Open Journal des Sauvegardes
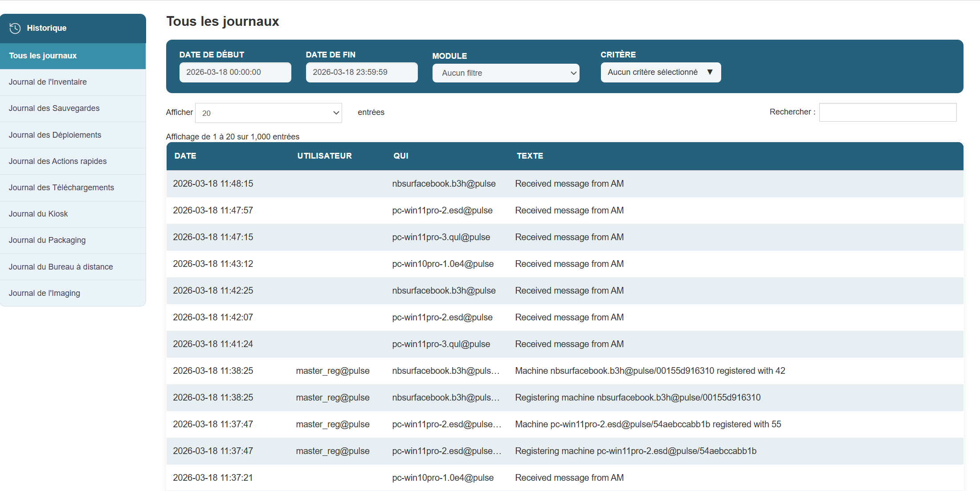The width and height of the screenshot is (980, 491). point(54,108)
